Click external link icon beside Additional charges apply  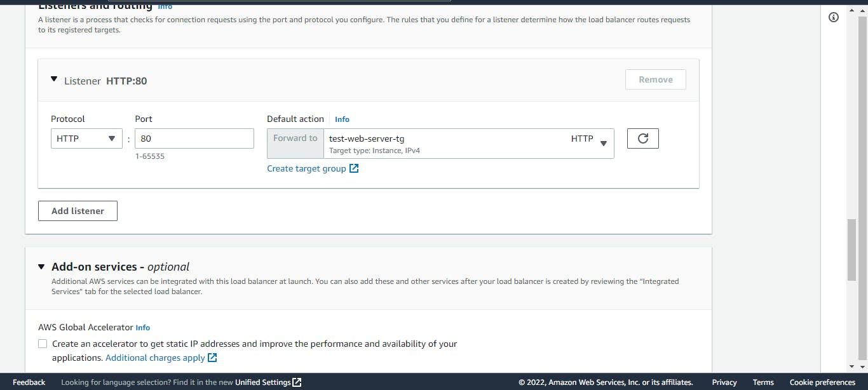click(213, 358)
